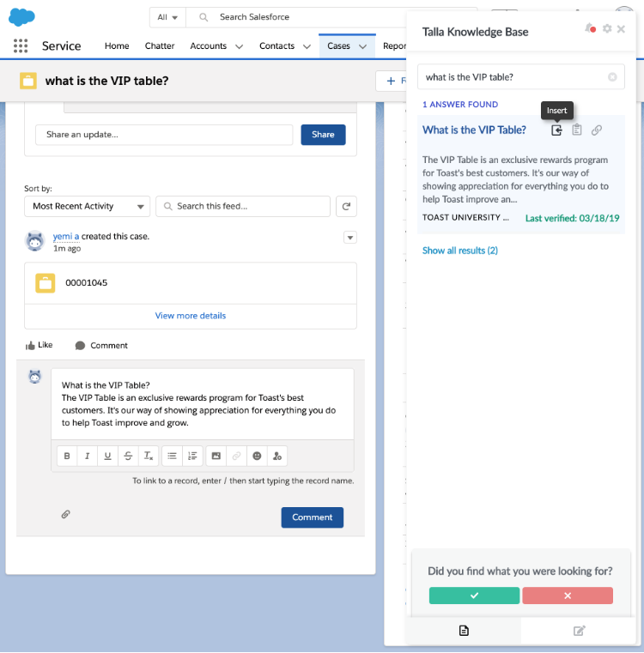Expand the Cases tab dropdown chevron

(363, 46)
